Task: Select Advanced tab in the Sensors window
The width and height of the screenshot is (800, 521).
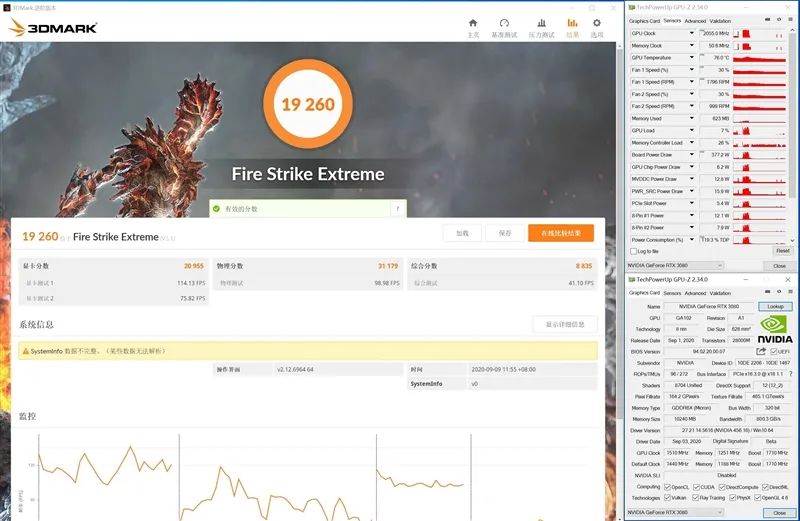Action: pyautogui.click(x=695, y=21)
